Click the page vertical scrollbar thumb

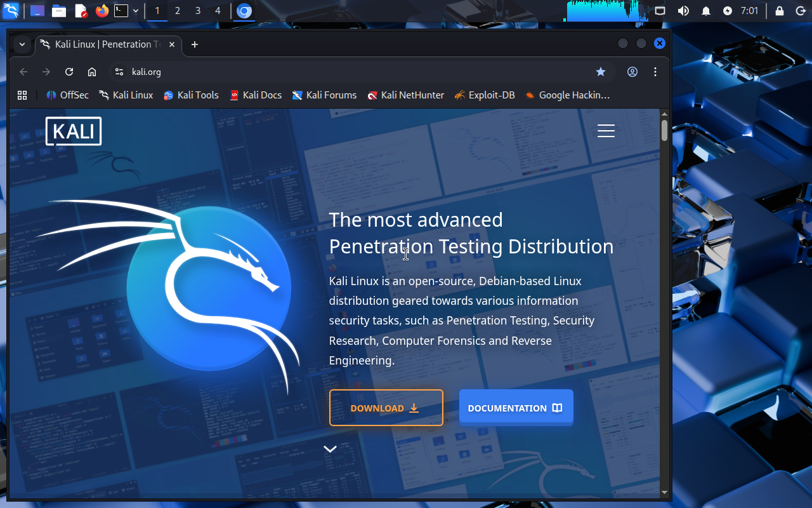pos(664,130)
